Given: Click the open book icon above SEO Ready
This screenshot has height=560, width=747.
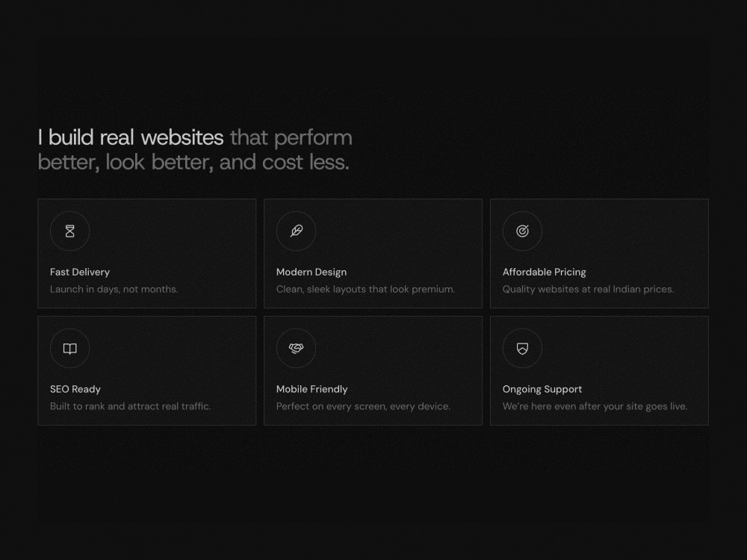Looking at the screenshot, I should tap(70, 349).
